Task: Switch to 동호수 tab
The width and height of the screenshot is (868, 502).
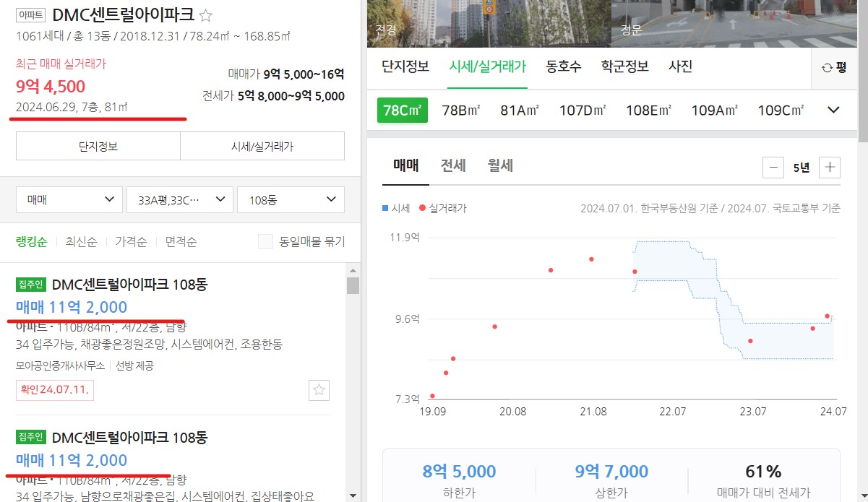Action: [x=564, y=66]
